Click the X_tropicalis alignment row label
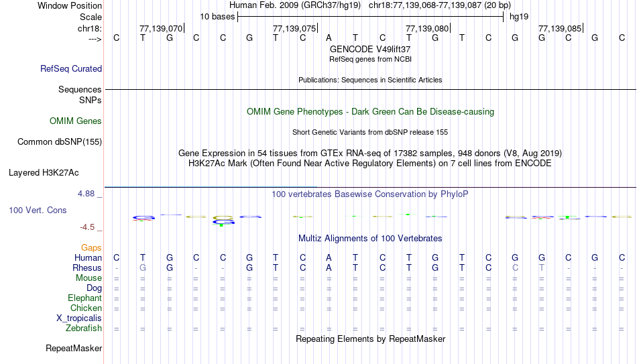The height and width of the screenshot is (364, 637). pyautogui.click(x=79, y=318)
